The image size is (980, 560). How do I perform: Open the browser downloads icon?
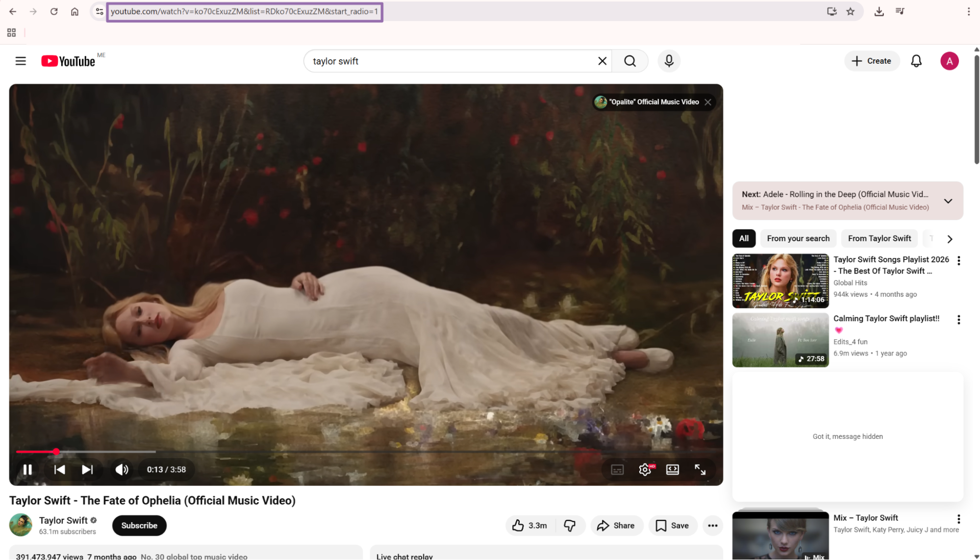tap(879, 11)
